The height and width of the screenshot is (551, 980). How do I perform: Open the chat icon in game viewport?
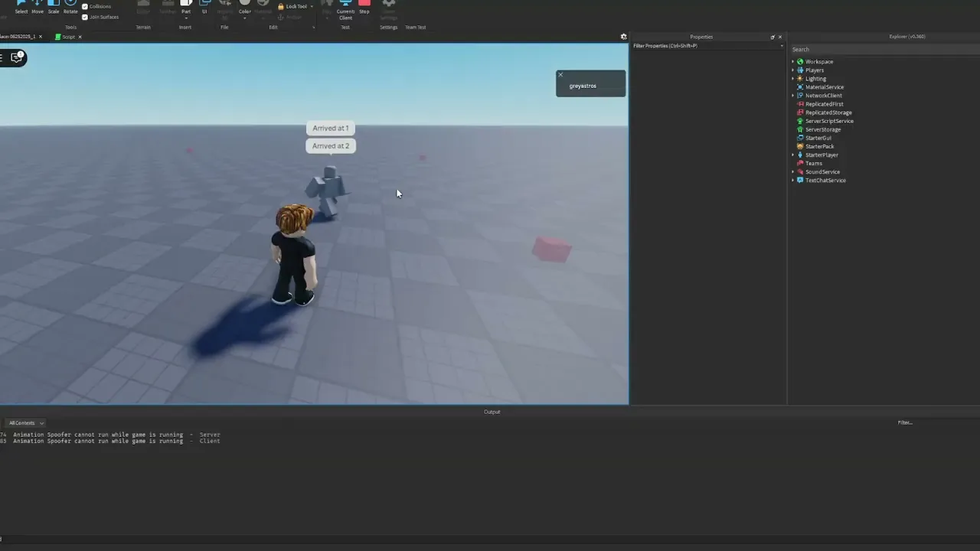pos(17,57)
